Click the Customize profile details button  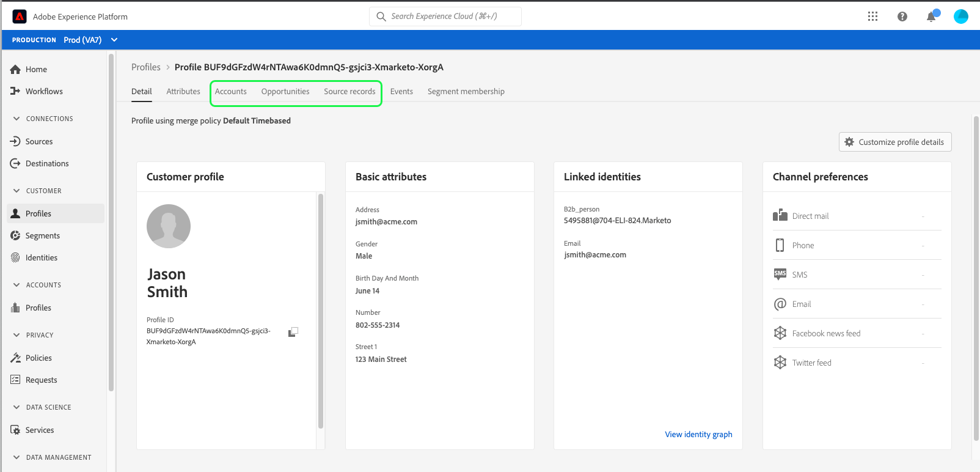pos(894,142)
